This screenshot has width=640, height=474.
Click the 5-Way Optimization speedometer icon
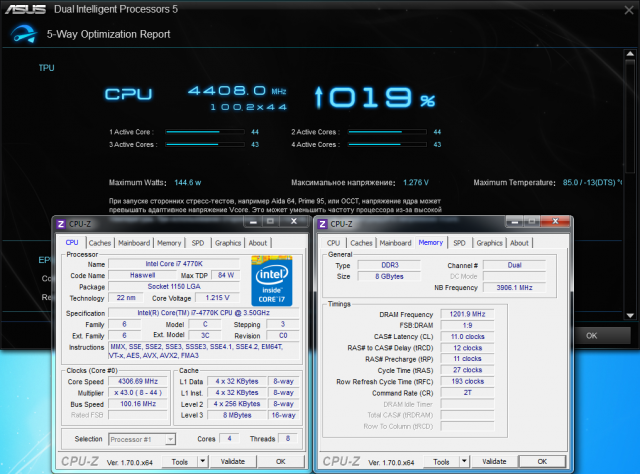pos(23,34)
